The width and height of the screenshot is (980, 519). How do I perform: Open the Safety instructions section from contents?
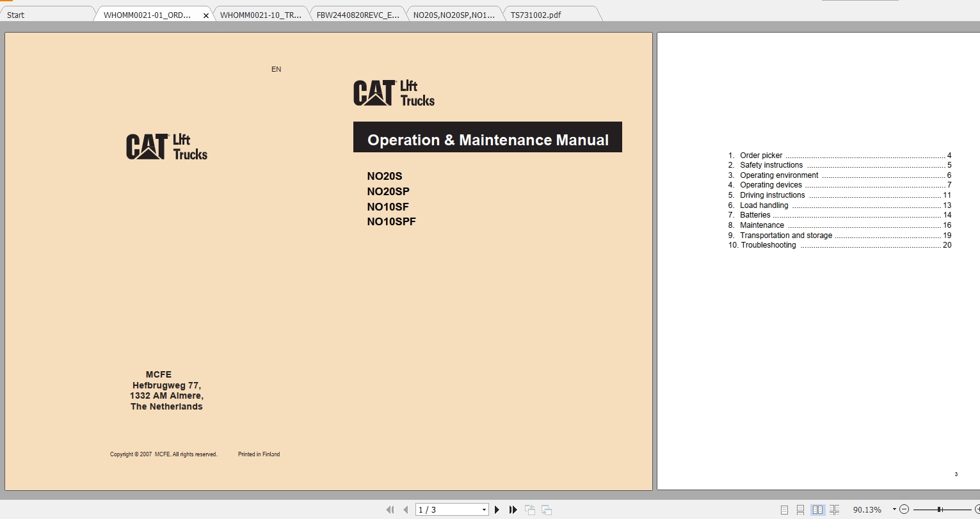coord(771,164)
